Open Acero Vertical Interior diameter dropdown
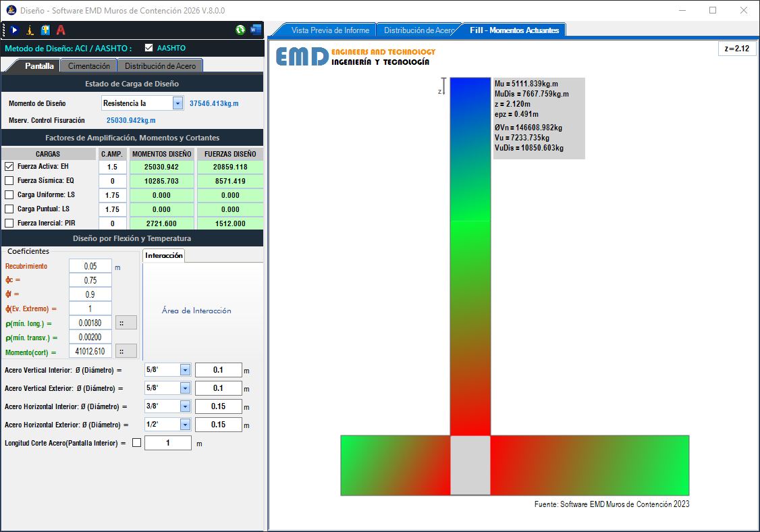This screenshot has width=760, height=532. 185,370
